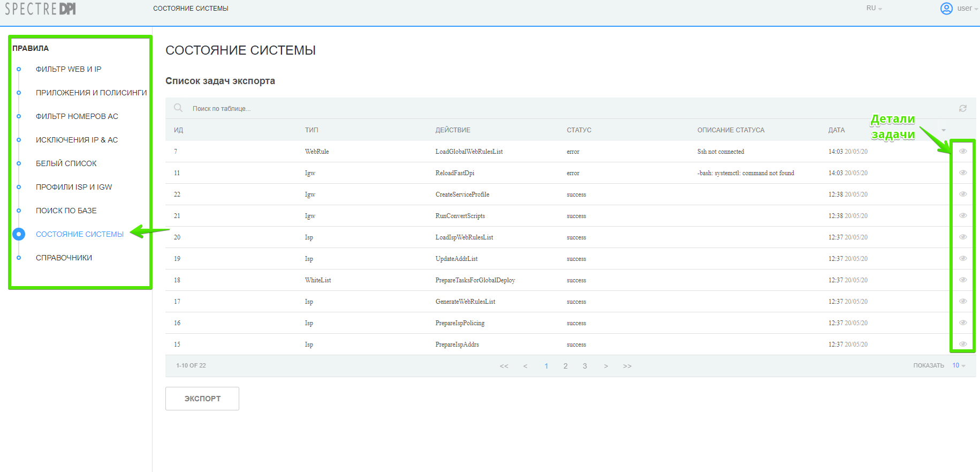Open the column selector arrow above eye icons
Screen dimensions: 980x472
click(943, 130)
